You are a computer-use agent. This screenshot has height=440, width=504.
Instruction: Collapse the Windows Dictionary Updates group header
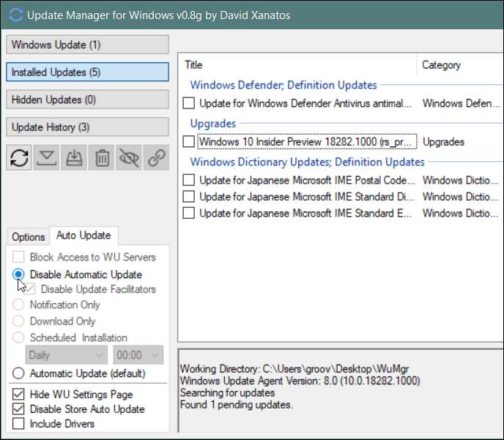[307, 162]
